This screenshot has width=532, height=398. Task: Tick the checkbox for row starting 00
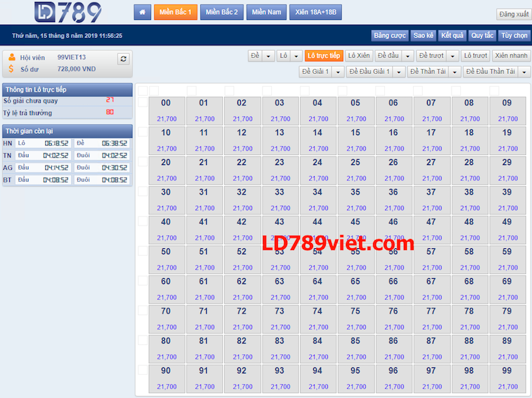click(143, 102)
